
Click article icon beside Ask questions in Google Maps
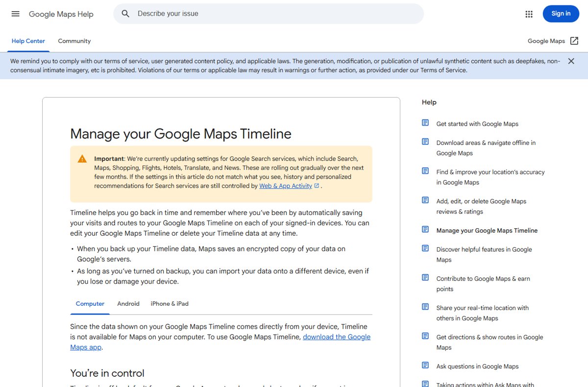[425, 365]
